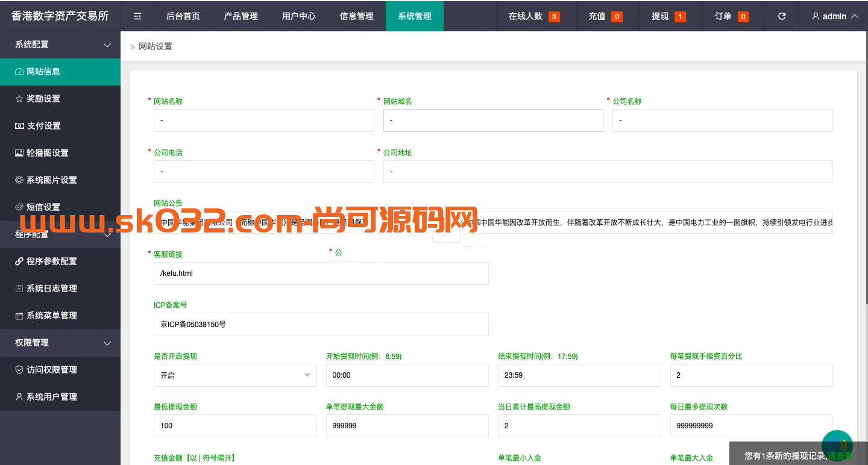Click the 充值 count badge
Screen dimensions: 868x465
(x=617, y=17)
